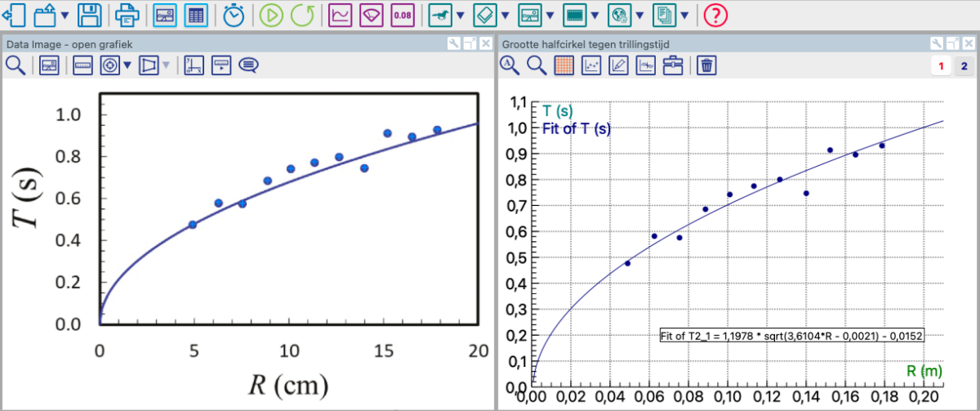The height and width of the screenshot is (411, 980).
Task: Open the wrench settings of the graph pane
Action: (x=938, y=43)
